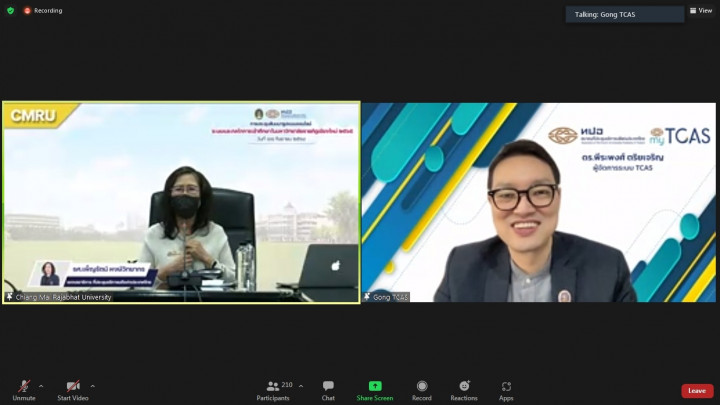This screenshot has width=720, height=405.
Task: Click the CMRU yellow banner logo
Action: pos(40,116)
